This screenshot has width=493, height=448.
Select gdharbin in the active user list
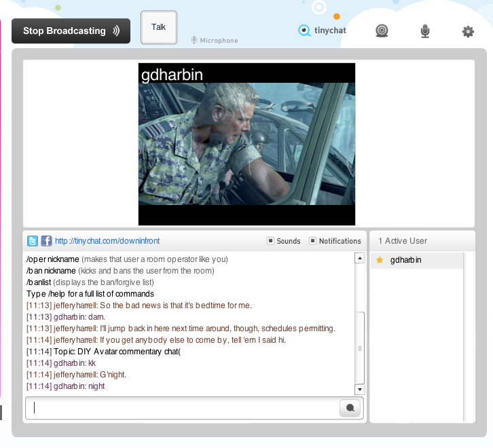point(416,260)
